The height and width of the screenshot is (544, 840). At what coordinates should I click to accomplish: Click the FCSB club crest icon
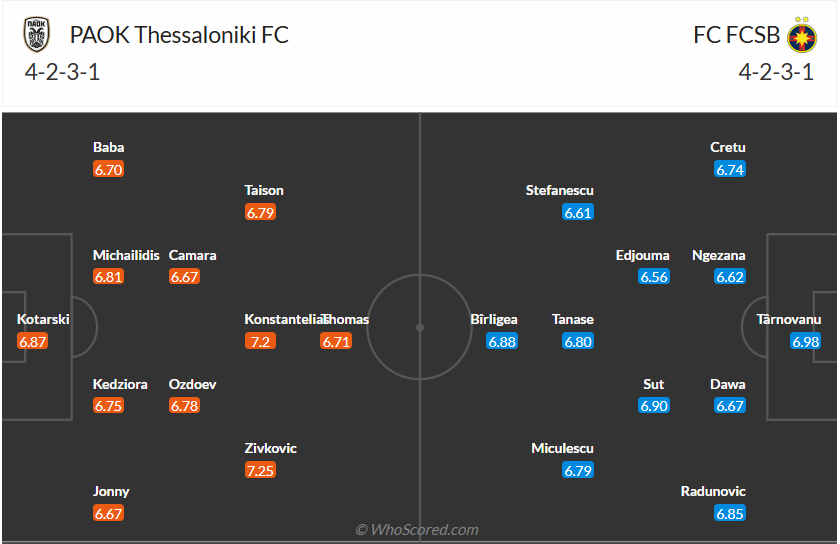(x=801, y=35)
